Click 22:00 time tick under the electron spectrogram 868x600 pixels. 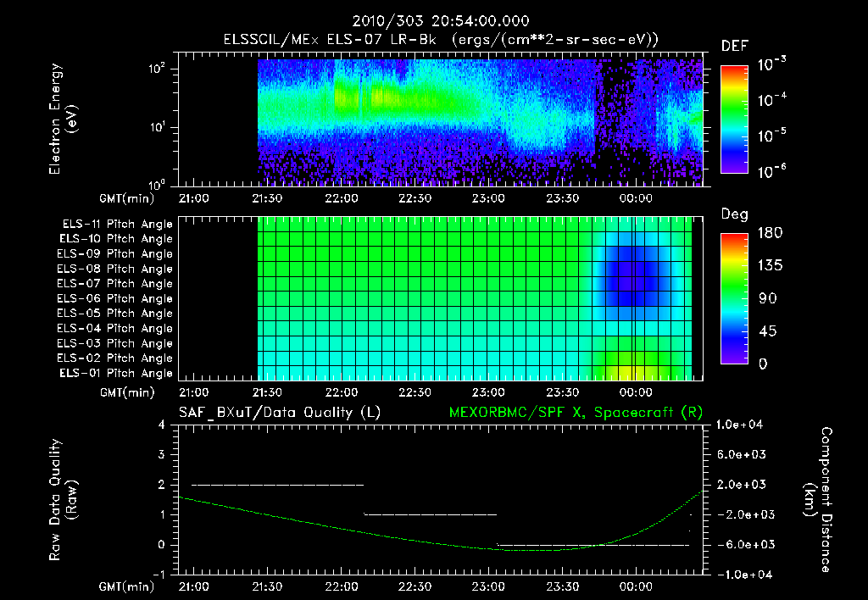pyautogui.click(x=341, y=198)
